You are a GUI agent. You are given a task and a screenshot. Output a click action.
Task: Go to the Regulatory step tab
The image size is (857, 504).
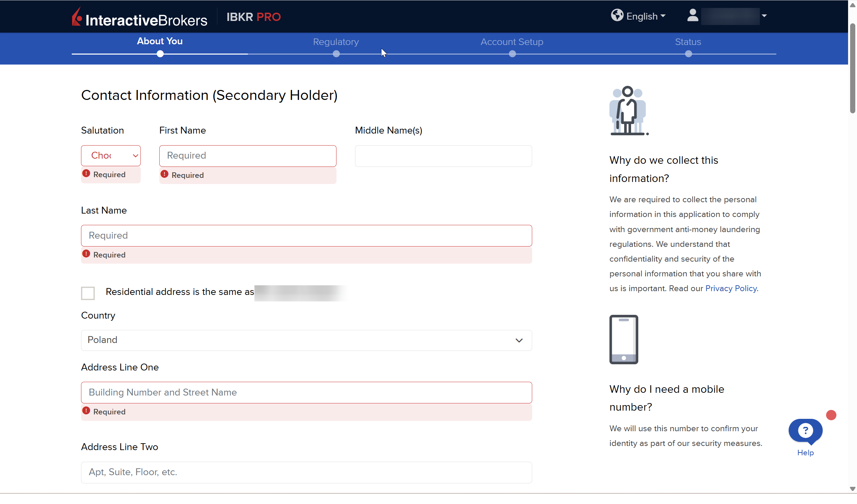click(x=336, y=42)
